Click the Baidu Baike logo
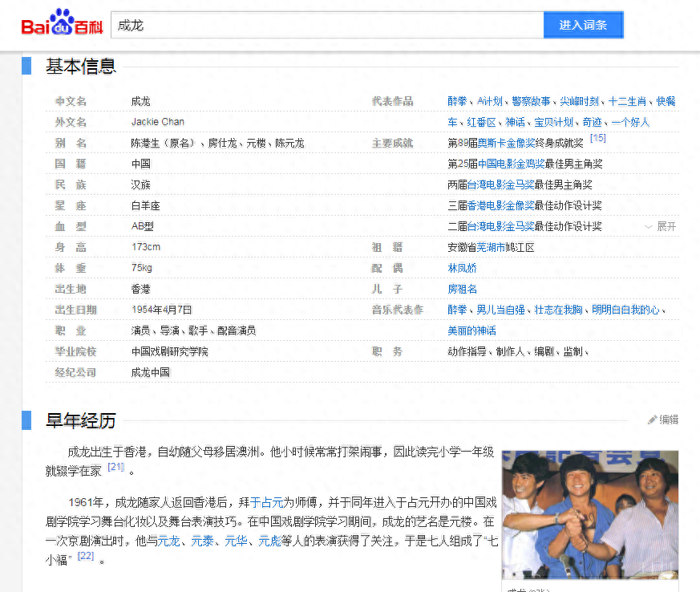The width and height of the screenshot is (700, 592). coord(62,25)
